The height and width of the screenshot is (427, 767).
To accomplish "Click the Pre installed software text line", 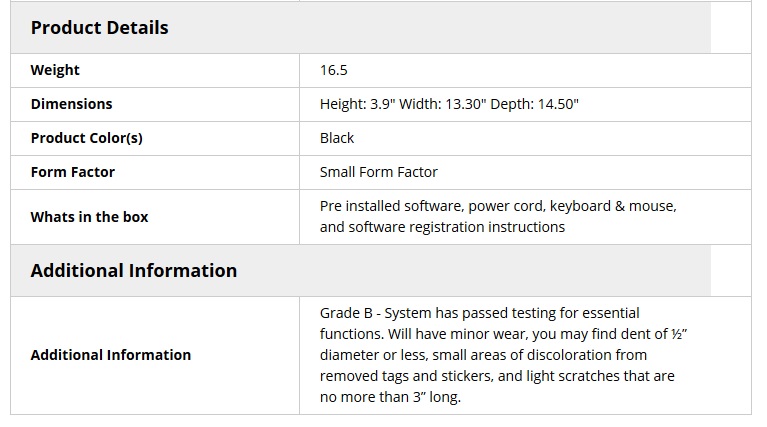I will coord(498,206).
